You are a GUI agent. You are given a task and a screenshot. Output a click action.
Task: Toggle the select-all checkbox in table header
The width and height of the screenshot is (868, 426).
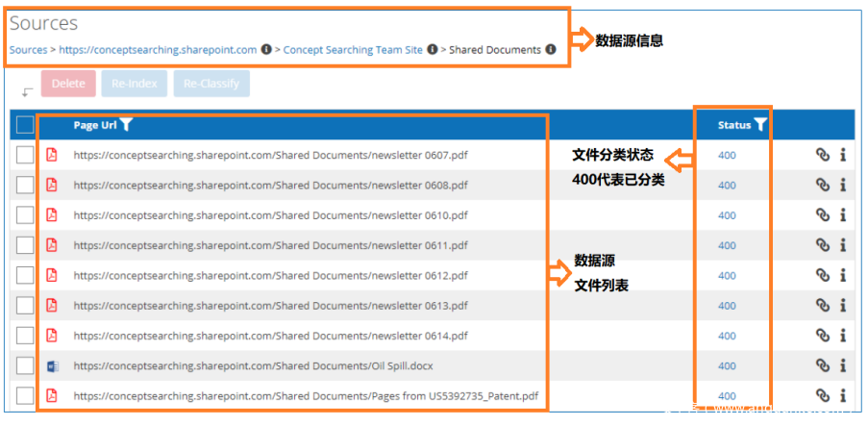[25, 125]
